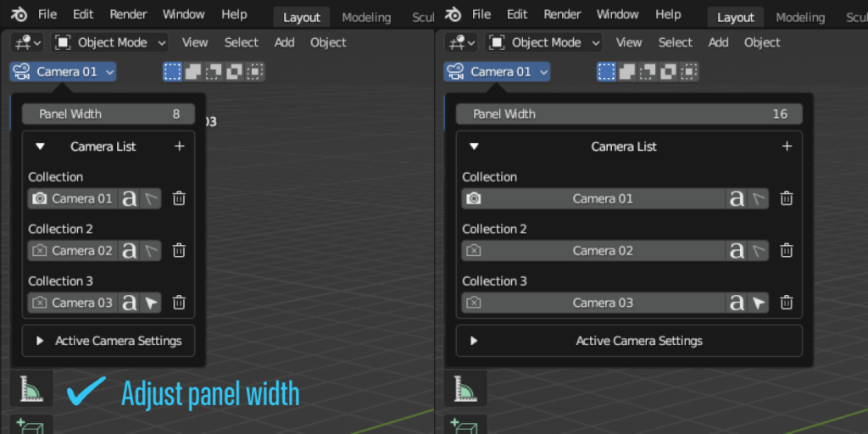
Task: Click Camera 03's select arrow icon in width-16 panel
Action: (x=759, y=303)
